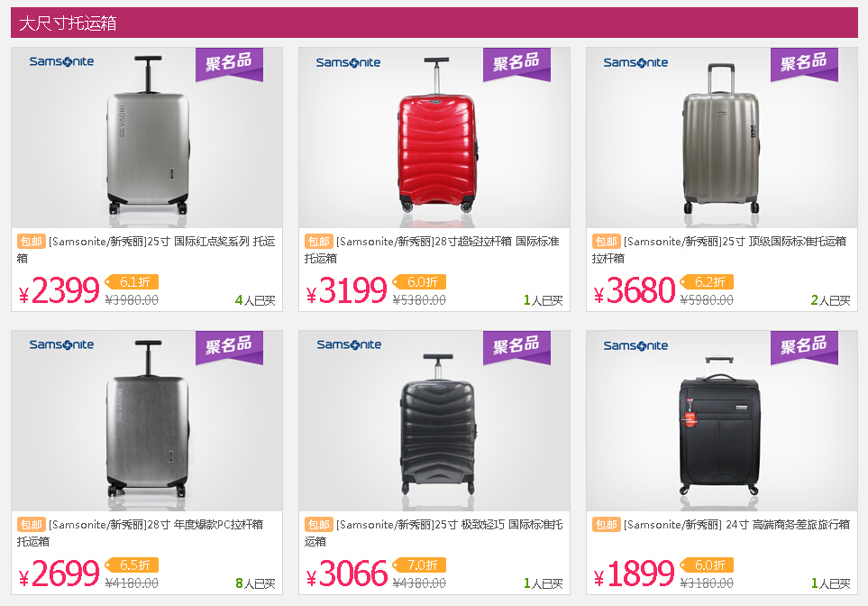Click the 包邮 tag on the ¥2399 product
Image resolution: width=868 pixels, height=606 pixels.
click(x=31, y=242)
